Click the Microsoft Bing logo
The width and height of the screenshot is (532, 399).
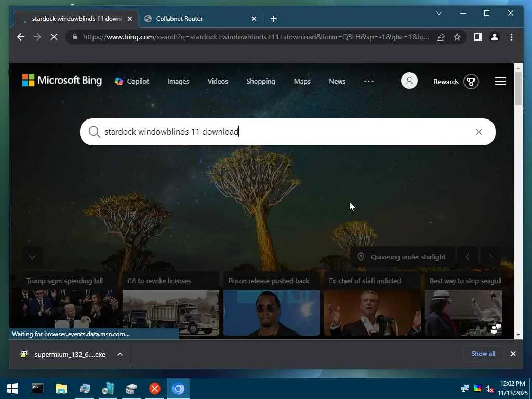(x=62, y=81)
